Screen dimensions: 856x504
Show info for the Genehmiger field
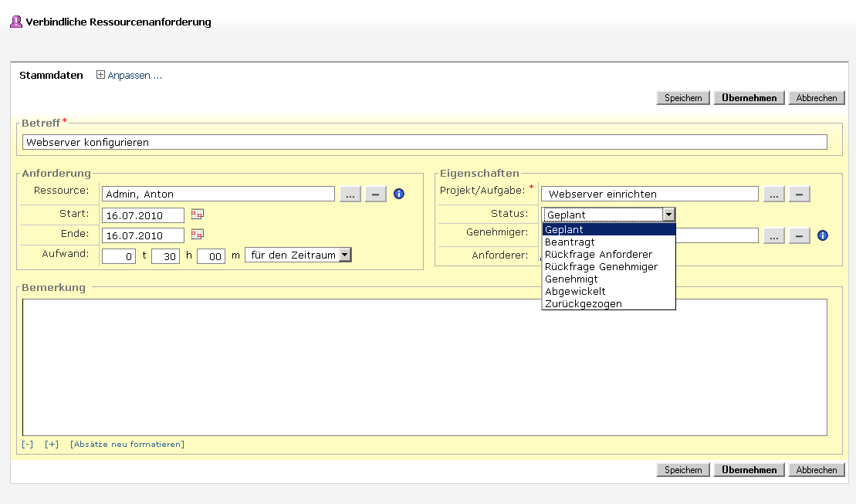point(823,235)
